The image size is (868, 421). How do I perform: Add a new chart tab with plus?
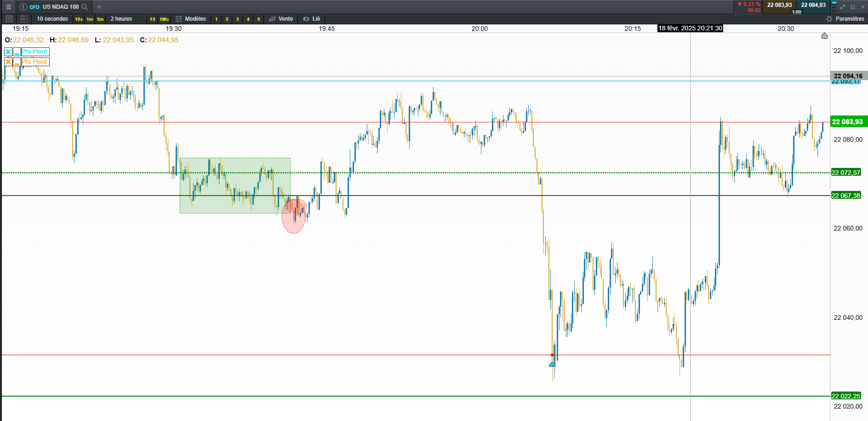point(99,7)
